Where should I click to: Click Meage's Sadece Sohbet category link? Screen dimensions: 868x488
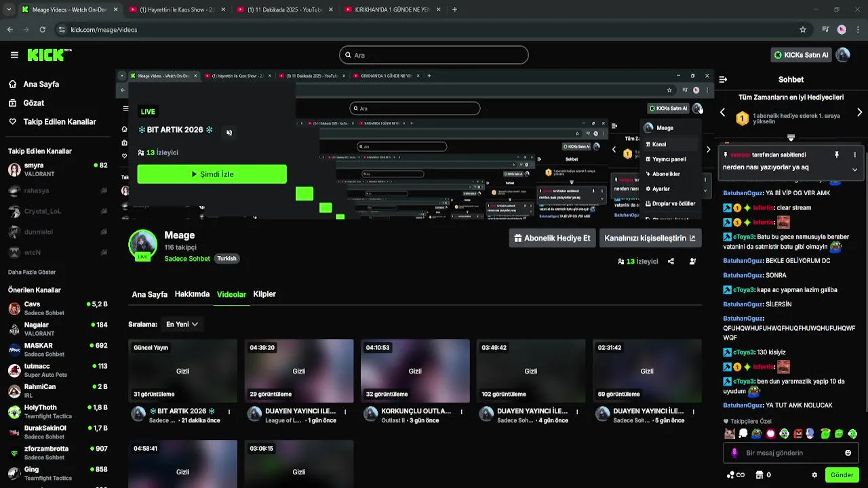click(x=187, y=259)
